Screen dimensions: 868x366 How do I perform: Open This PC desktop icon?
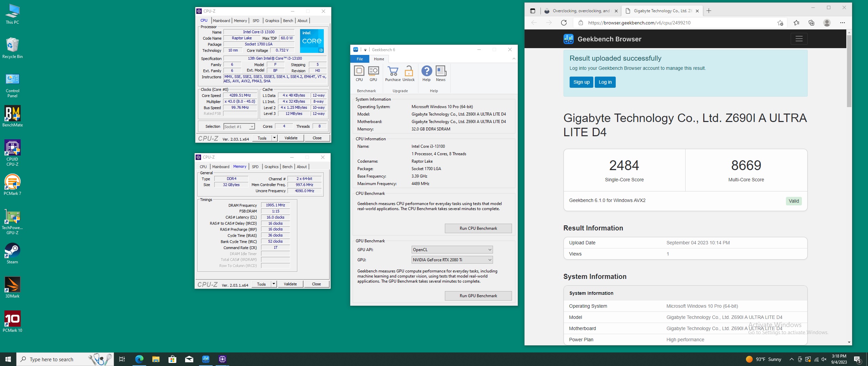pyautogui.click(x=13, y=14)
